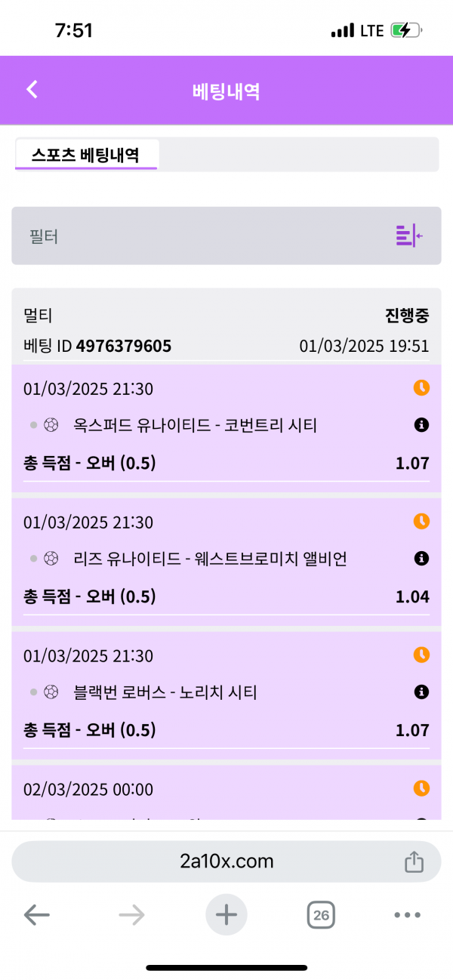Screen dimensions: 453x980
Task: Open the 옥스퍼드 유나이티드 - 코번트리 시티 match
Action: click(195, 426)
